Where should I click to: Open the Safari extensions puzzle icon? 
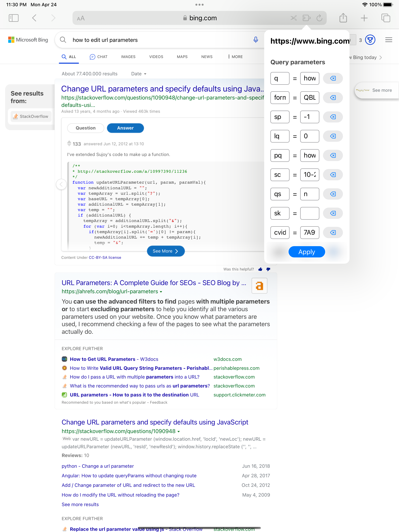click(306, 18)
